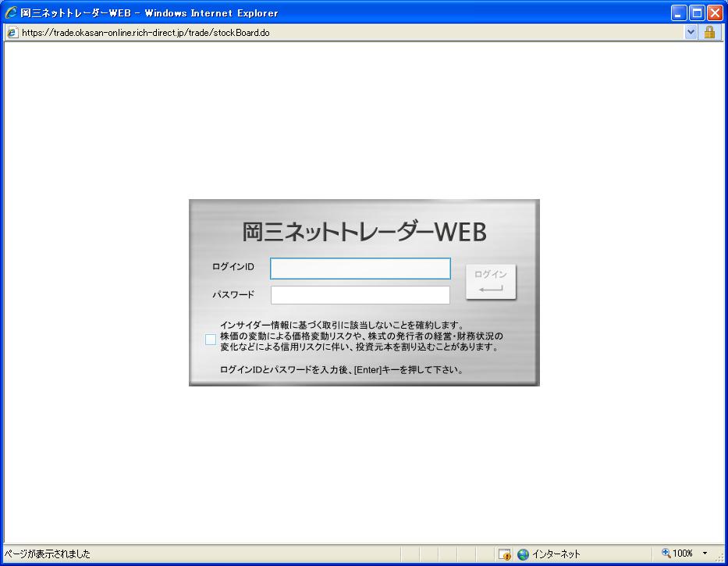Expand the address bar dropdown arrow

pos(691,33)
